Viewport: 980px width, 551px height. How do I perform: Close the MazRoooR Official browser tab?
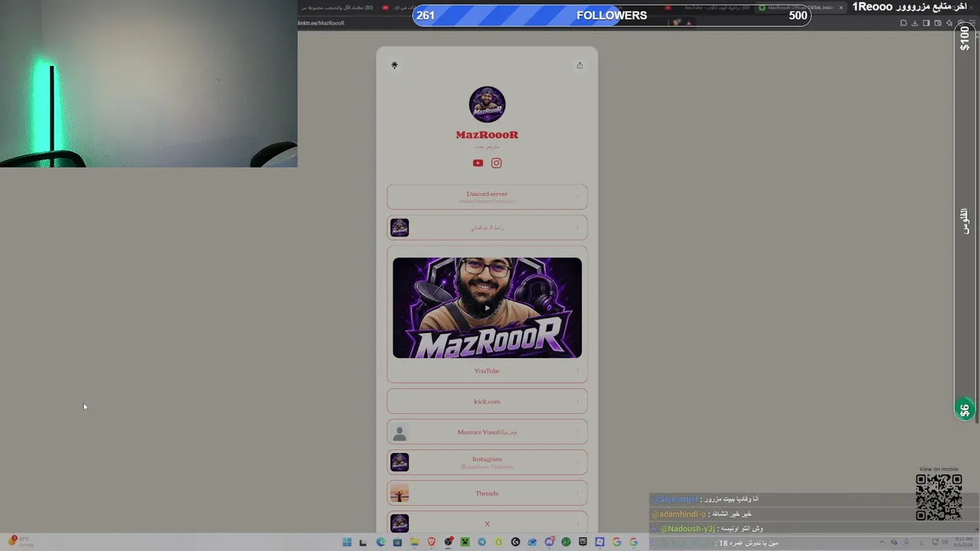[841, 8]
